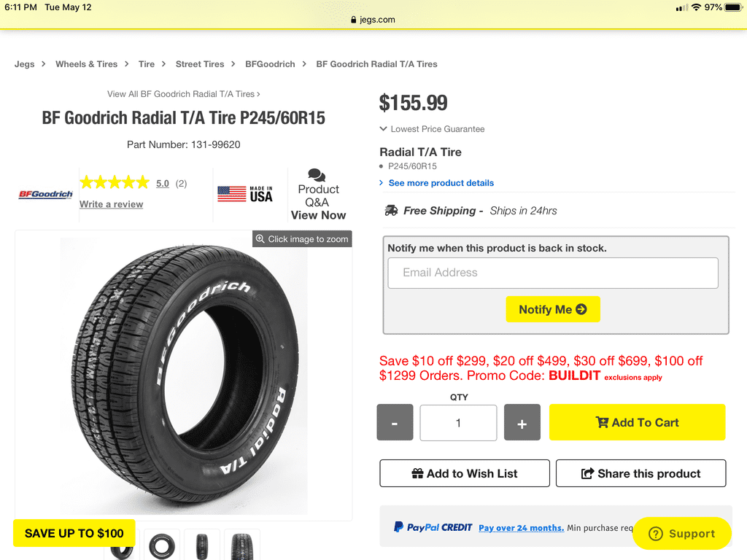Viewport: 747px width, 560px height.
Task: Open View All BF Goodrich Radial T/A Tires
Action: point(183,94)
